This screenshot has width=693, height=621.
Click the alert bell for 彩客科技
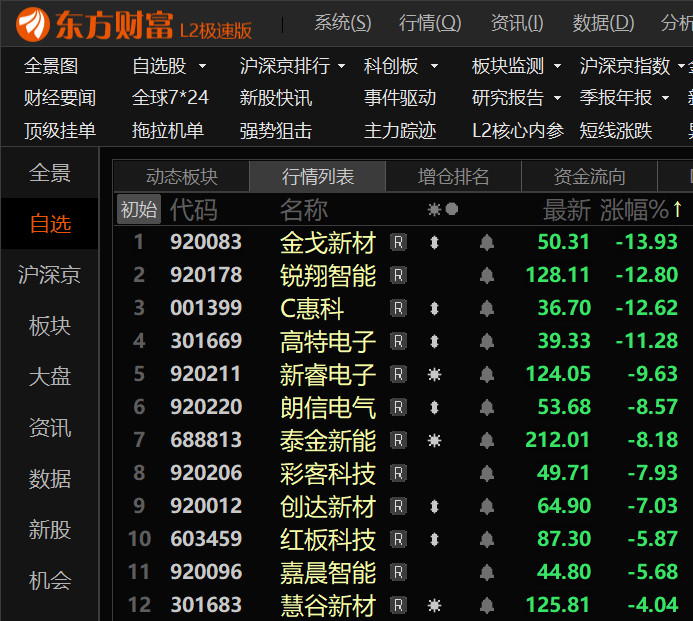487,473
